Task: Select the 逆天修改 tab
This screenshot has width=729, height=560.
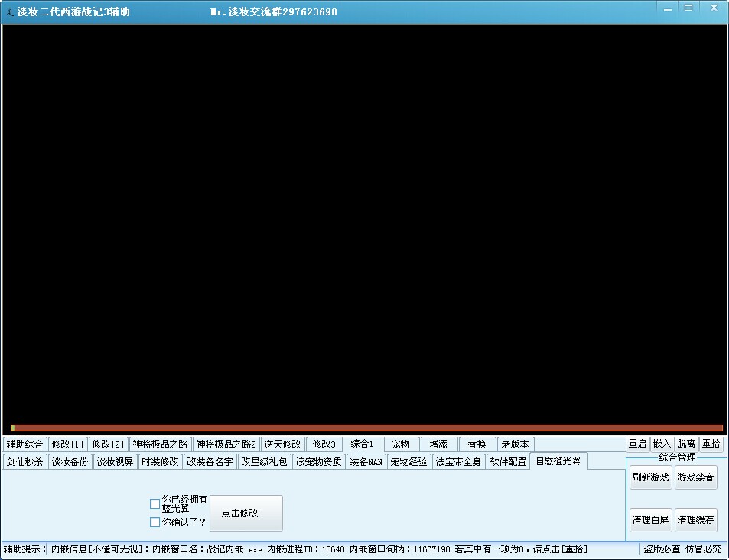Action: [x=282, y=444]
